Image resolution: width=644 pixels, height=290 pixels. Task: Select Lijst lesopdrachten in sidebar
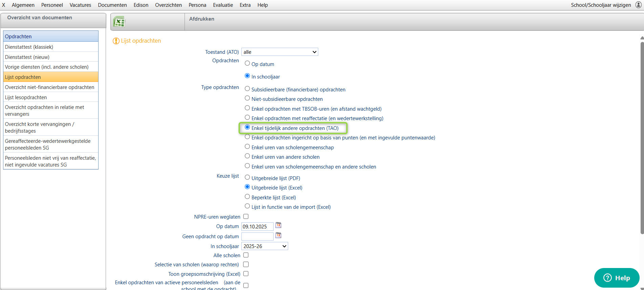(x=26, y=97)
